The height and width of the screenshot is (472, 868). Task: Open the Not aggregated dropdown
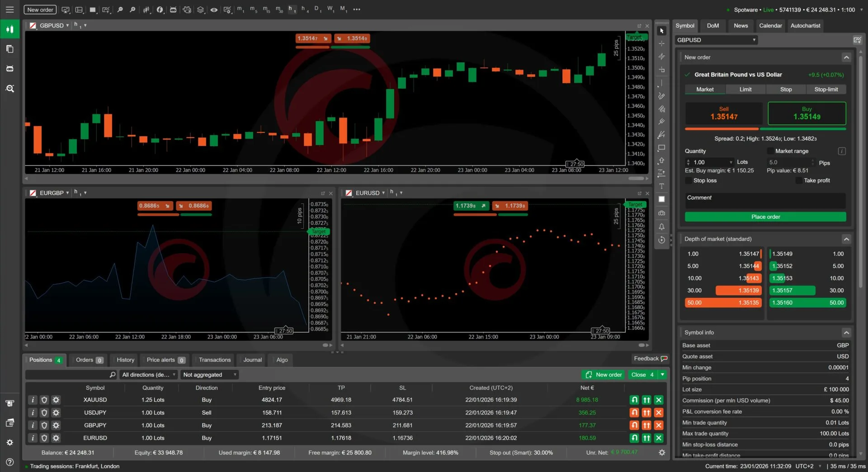(209, 375)
